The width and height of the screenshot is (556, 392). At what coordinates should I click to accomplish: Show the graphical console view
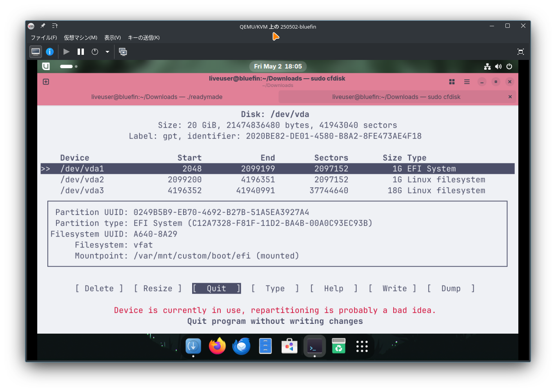click(x=36, y=52)
